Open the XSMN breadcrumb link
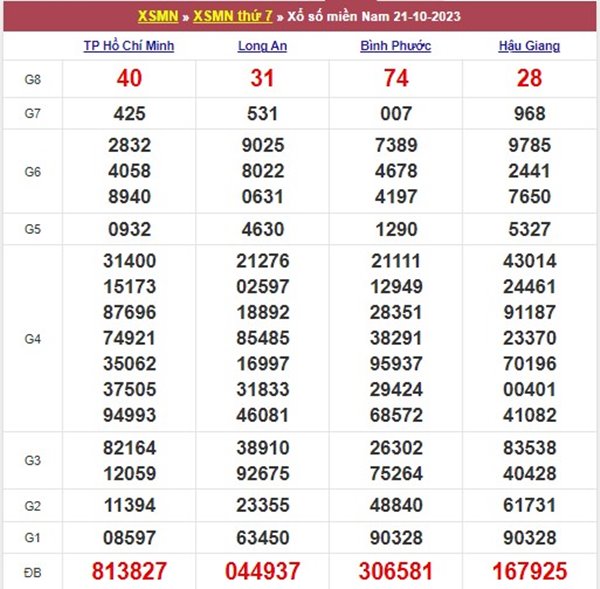Screen dimensions: 600x589 158,16
